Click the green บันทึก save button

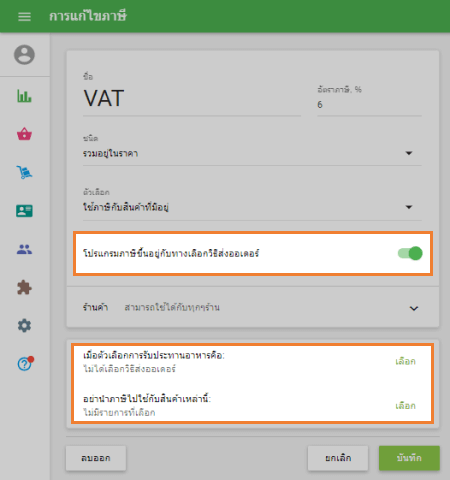pos(409,458)
